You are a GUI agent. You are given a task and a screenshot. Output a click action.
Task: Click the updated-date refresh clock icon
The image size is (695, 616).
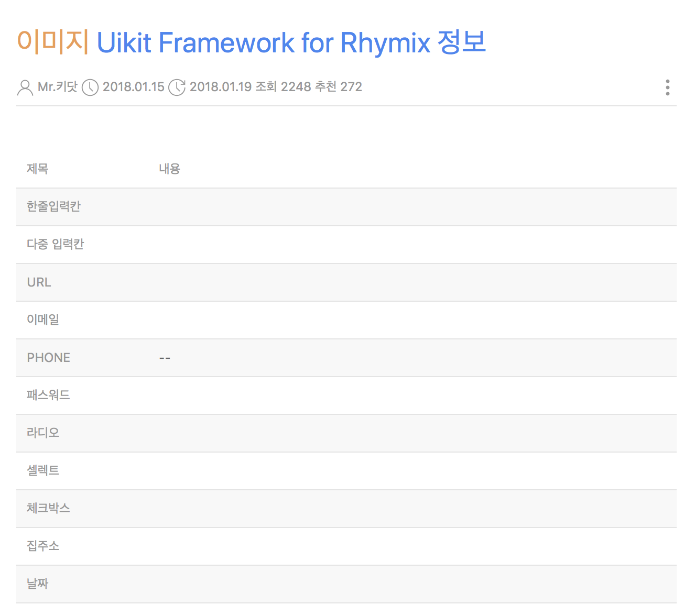click(x=177, y=87)
